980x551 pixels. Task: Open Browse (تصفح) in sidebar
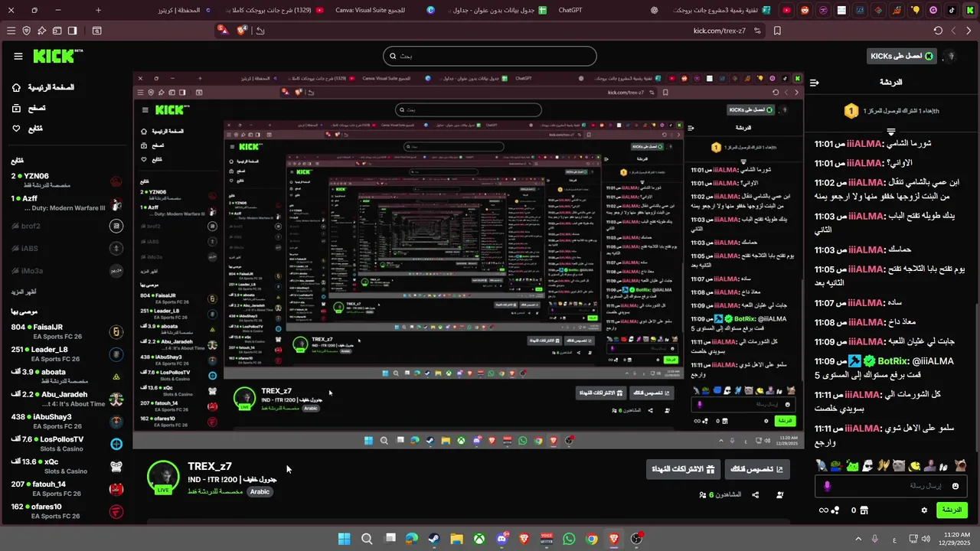point(28,108)
